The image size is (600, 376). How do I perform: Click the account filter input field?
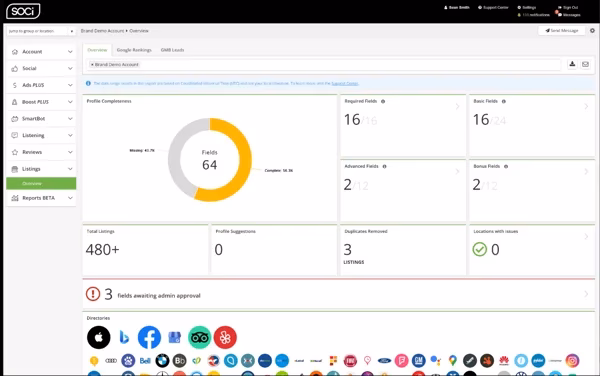[x=323, y=65]
